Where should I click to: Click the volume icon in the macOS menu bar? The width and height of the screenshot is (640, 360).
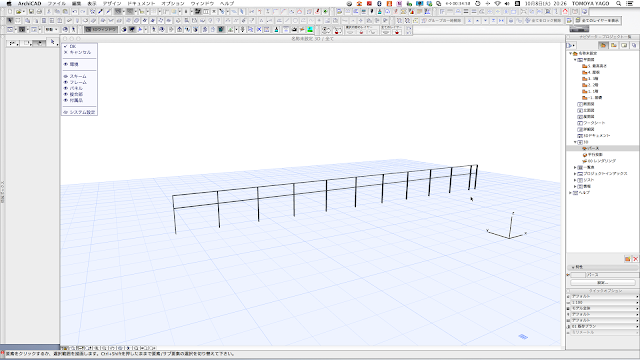507,3
